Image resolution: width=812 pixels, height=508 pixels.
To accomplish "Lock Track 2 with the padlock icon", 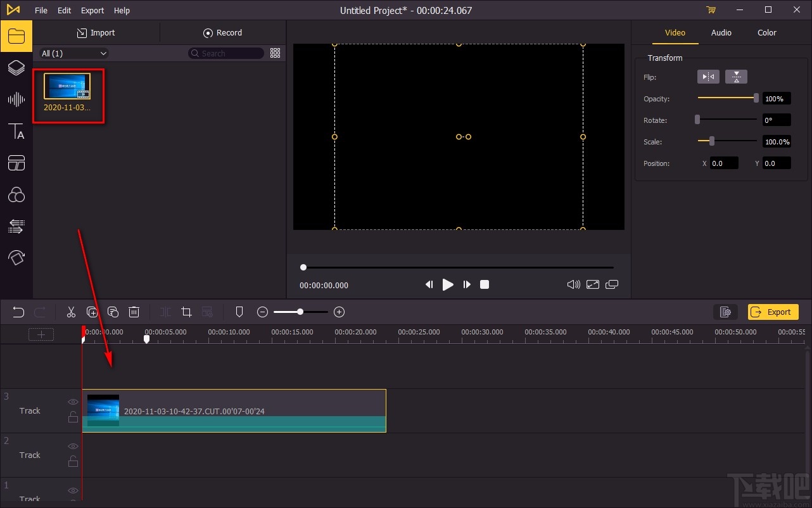I will 73,461.
